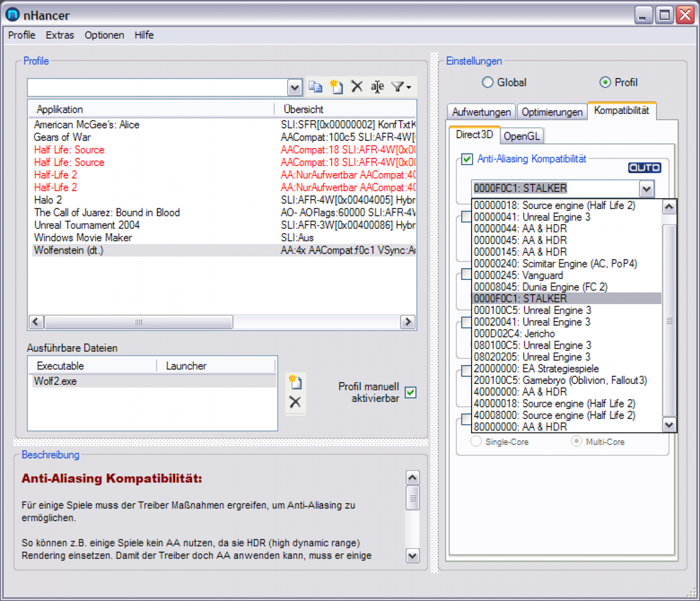Switch to the OpenGL tab
This screenshot has width=700, height=601.
[521, 136]
